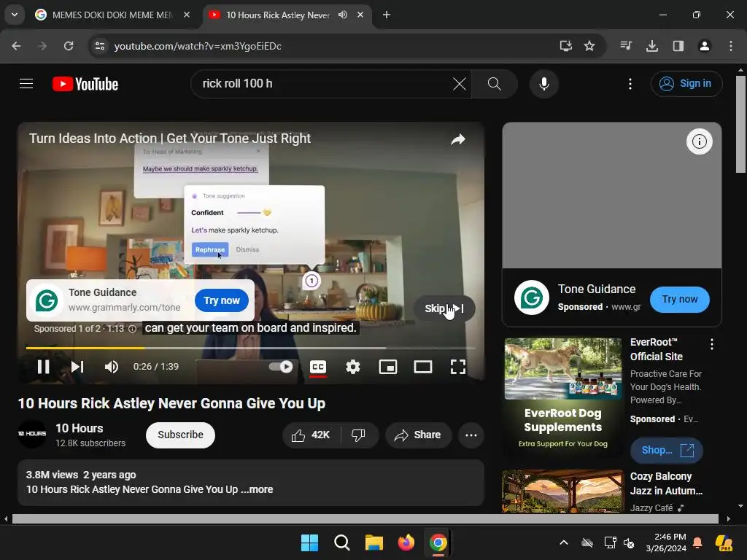Open more actions ellipsis under video

[x=471, y=435]
